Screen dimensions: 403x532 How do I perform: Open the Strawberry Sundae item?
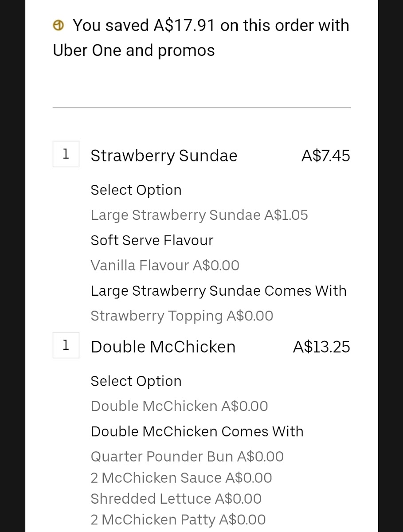tap(164, 156)
